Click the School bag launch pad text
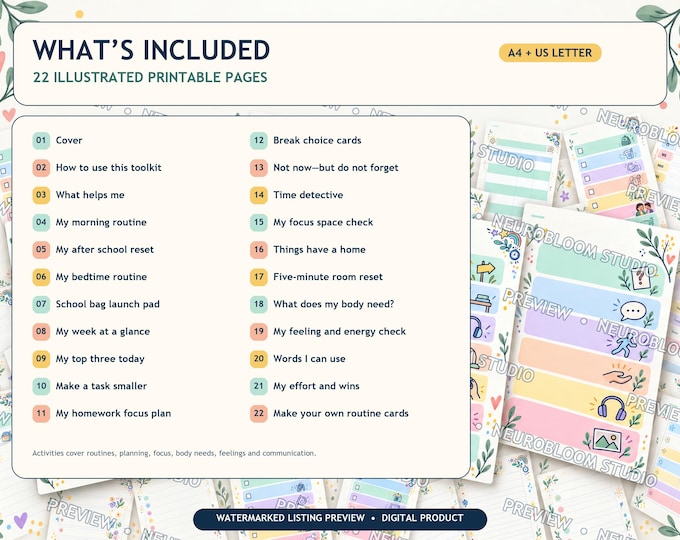The width and height of the screenshot is (680, 540). tap(108, 304)
